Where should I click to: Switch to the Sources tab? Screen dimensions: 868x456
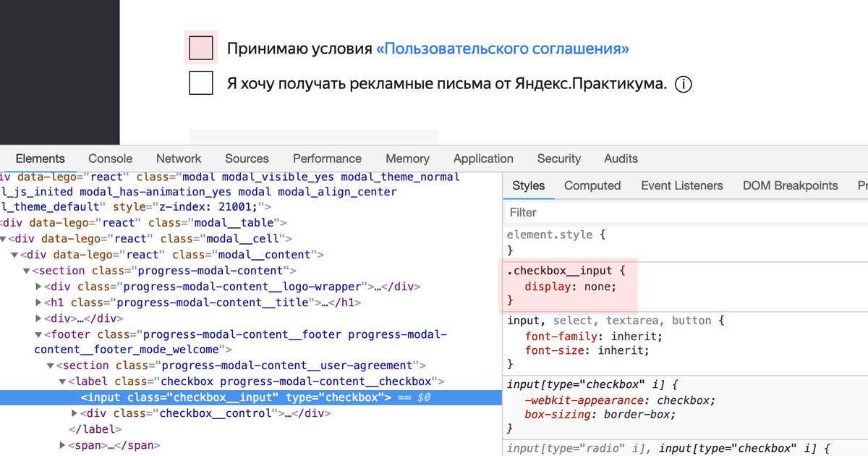click(x=247, y=159)
